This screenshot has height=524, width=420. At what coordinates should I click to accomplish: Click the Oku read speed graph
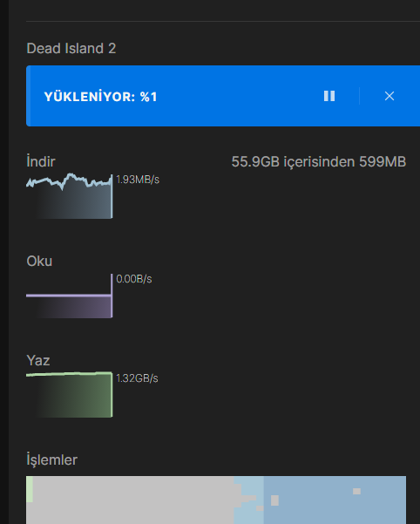point(70,296)
